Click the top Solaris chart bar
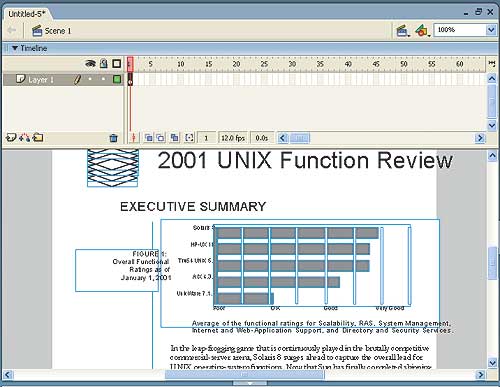Screen dimensions: 500x387 [297, 233]
